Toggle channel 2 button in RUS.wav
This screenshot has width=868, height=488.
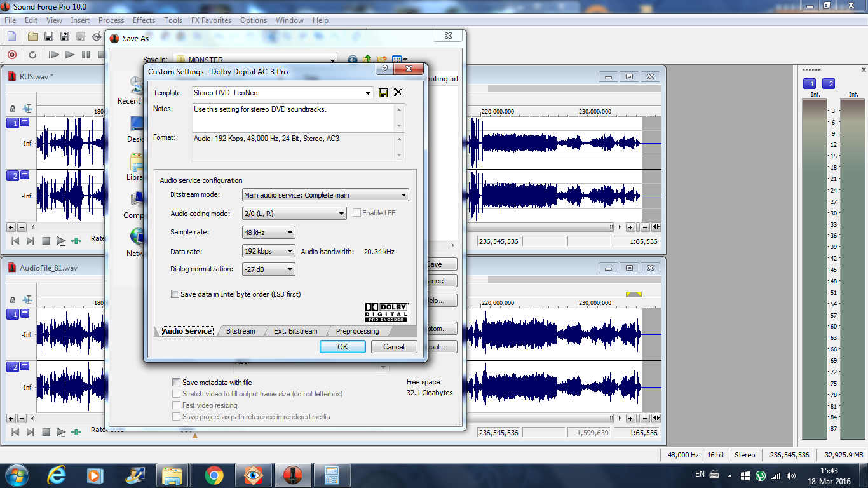[12, 176]
